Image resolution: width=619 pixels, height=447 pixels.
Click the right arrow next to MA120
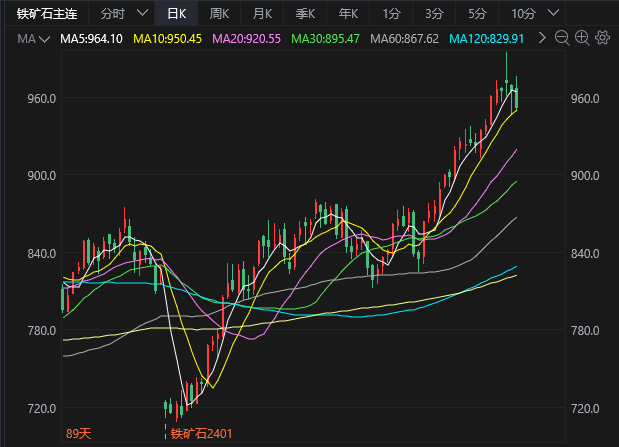[x=542, y=38]
